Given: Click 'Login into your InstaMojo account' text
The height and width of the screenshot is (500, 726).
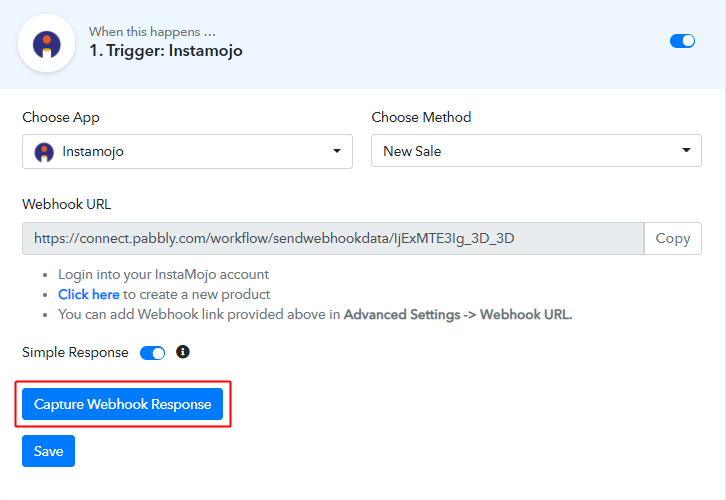Looking at the screenshot, I should (x=163, y=275).
